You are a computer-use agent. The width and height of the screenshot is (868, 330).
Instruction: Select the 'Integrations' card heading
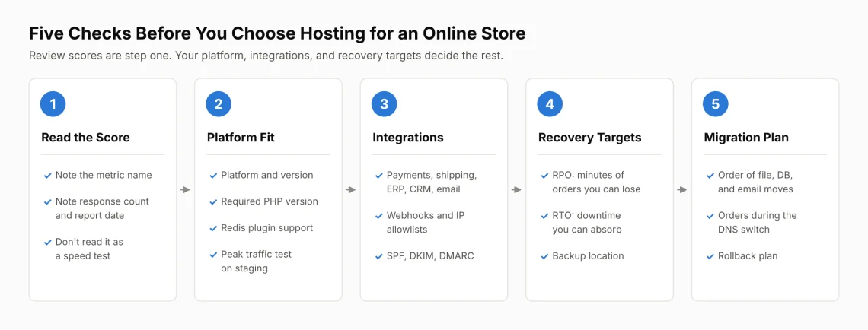[x=408, y=138]
